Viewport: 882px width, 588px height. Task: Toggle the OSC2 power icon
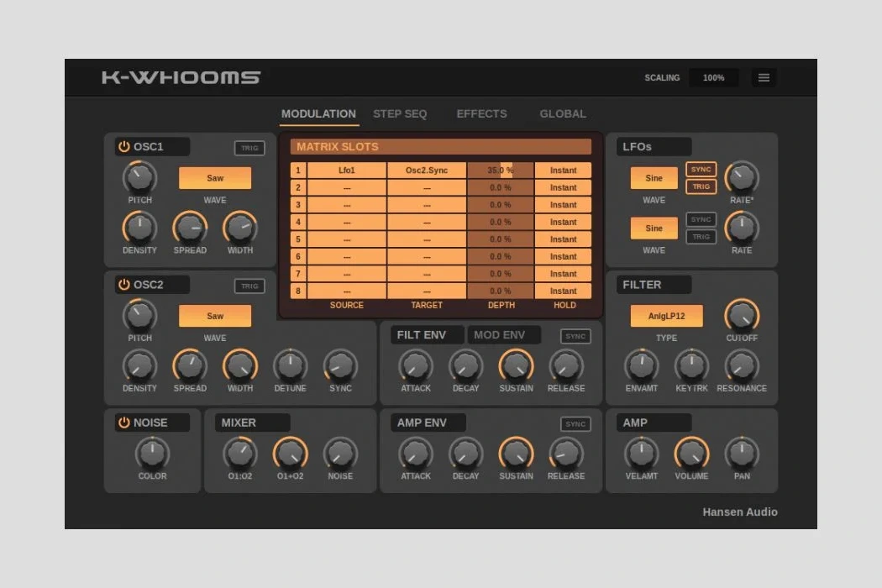click(124, 285)
